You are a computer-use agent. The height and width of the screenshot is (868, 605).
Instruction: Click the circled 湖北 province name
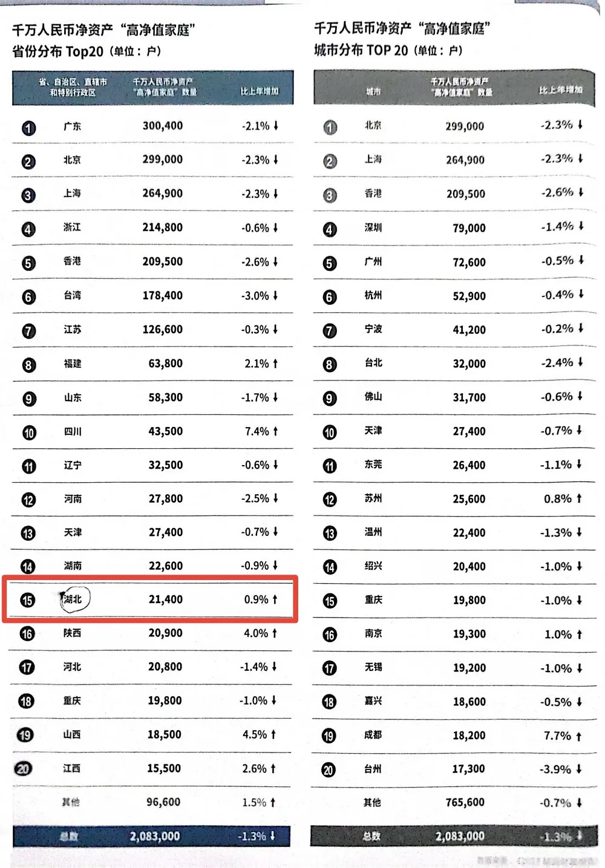coord(73,599)
